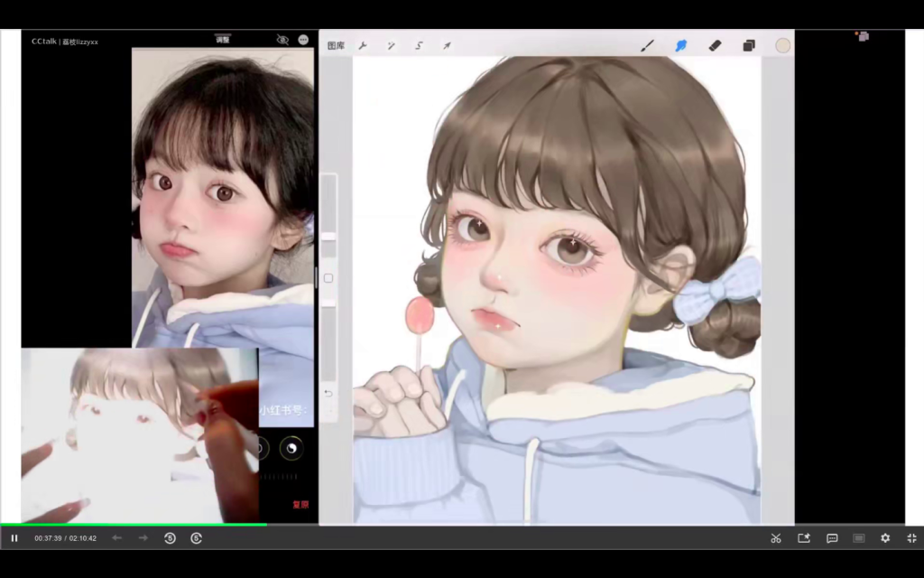The image size is (924, 578).
Task: Select the Selection S-shaped tool
Action: [419, 45]
